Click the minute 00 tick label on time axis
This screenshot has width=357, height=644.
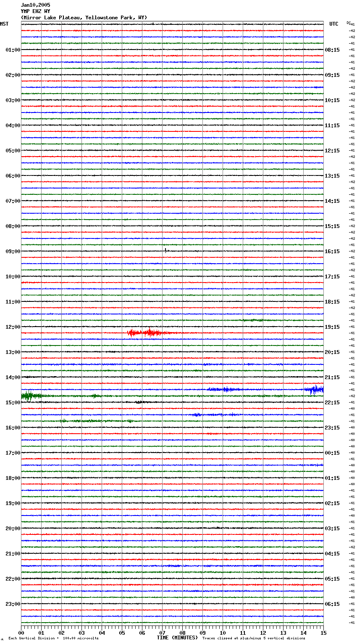point(21,633)
